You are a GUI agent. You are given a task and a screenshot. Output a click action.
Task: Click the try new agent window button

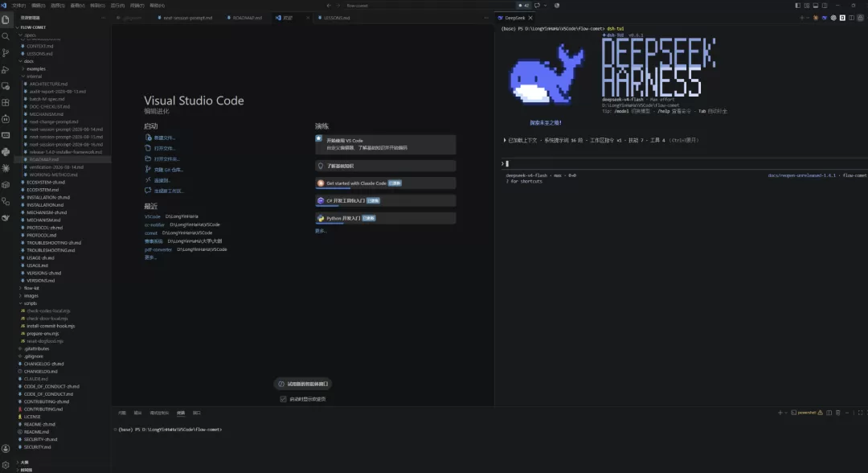303,384
